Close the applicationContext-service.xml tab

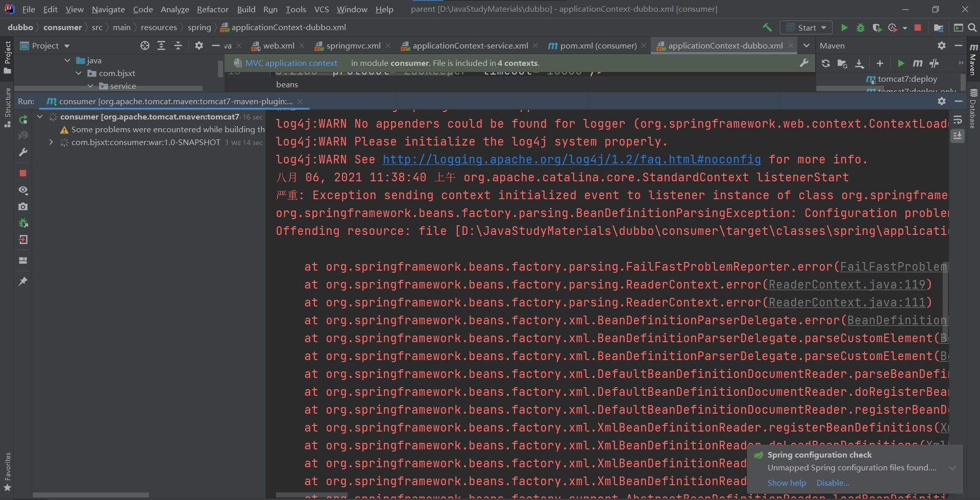click(x=535, y=45)
